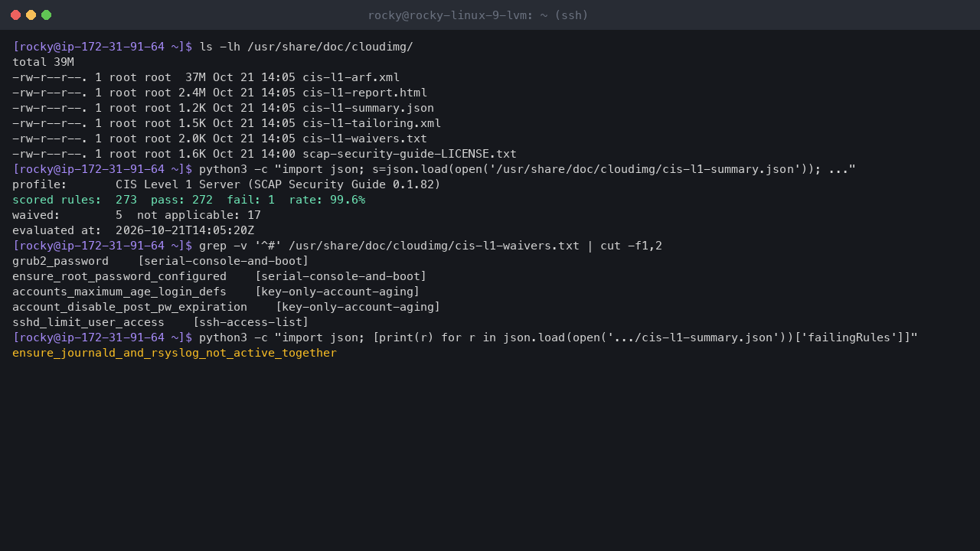This screenshot has height=551, width=980.
Task: Click the green maximize window button
Action: click(47, 15)
